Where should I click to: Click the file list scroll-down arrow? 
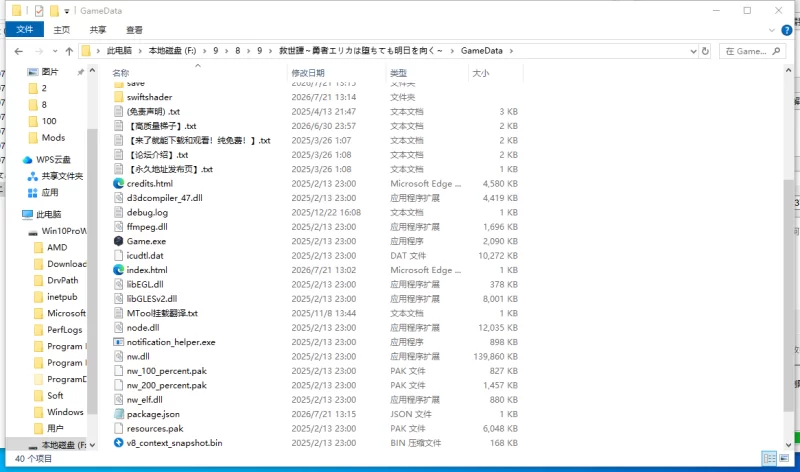[x=789, y=445]
